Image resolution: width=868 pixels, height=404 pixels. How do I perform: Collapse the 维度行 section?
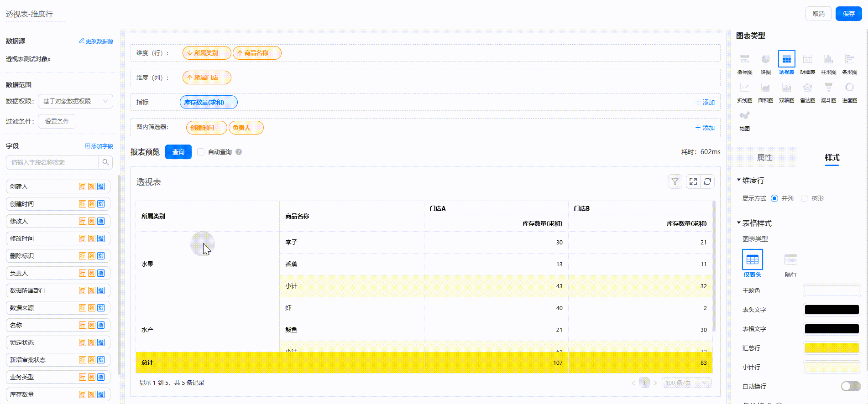click(x=738, y=180)
